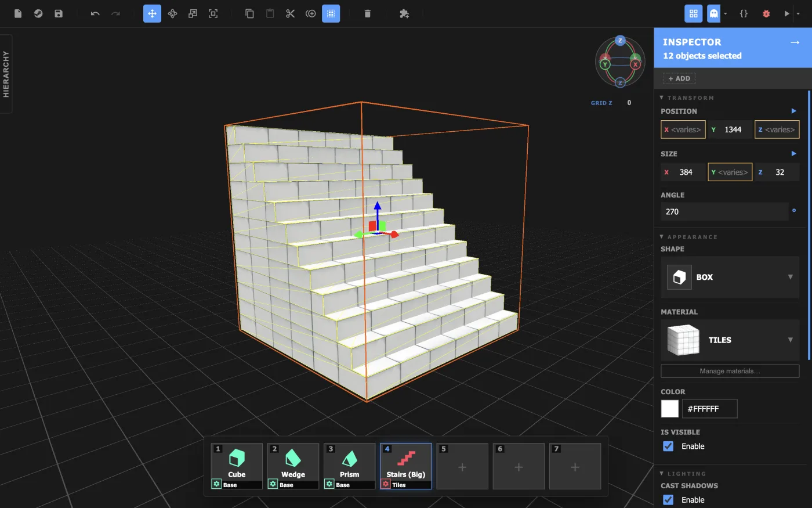This screenshot has width=812, height=508.
Task: Collapse the Lighting section
Action: pos(662,474)
